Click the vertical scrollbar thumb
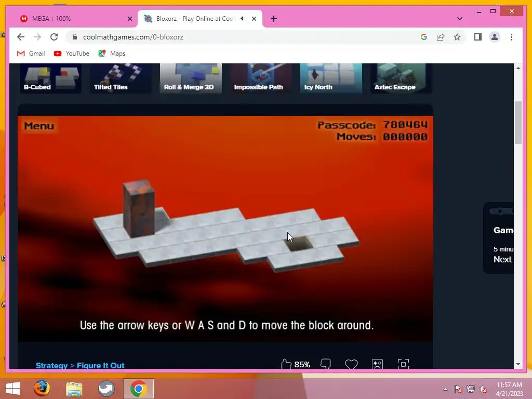This screenshot has height=399, width=532. [518, 123]
